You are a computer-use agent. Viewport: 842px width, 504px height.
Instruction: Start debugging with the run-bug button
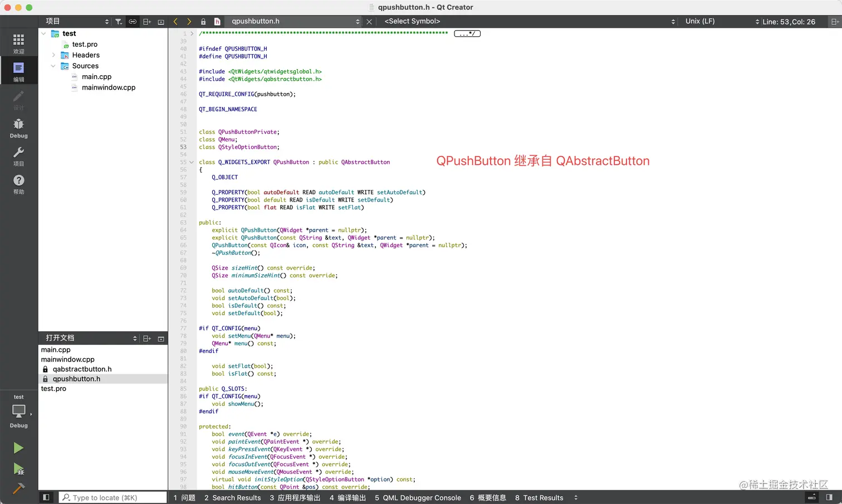pos(18,469)
